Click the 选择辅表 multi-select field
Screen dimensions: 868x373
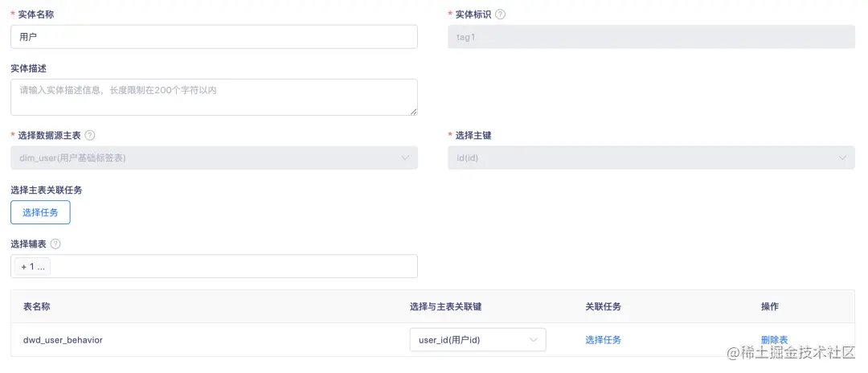215,266
